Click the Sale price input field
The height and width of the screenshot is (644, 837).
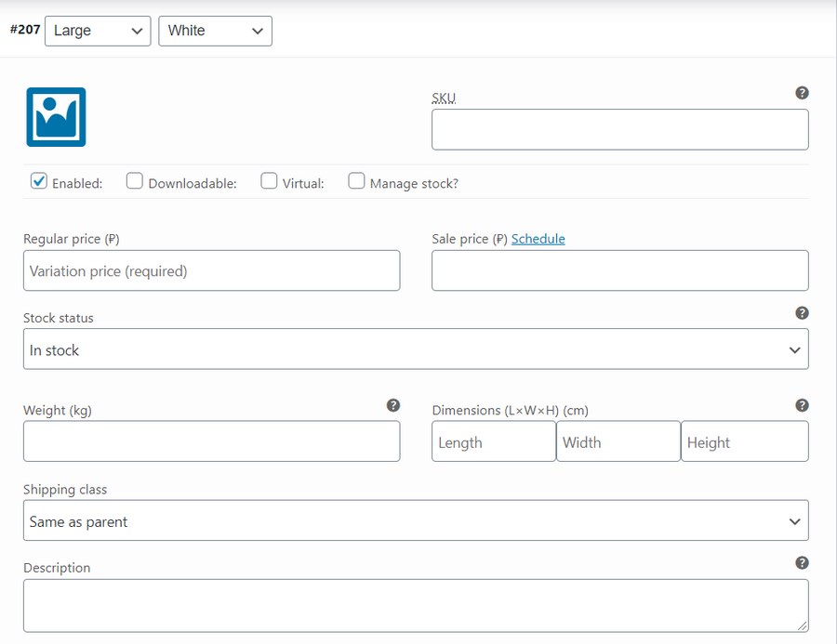(x=620, y=270)
